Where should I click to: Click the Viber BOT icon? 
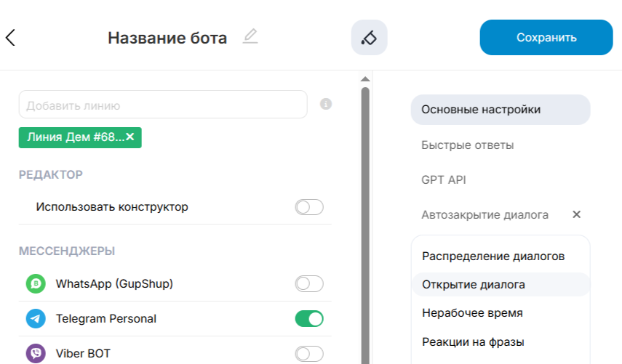36,353
